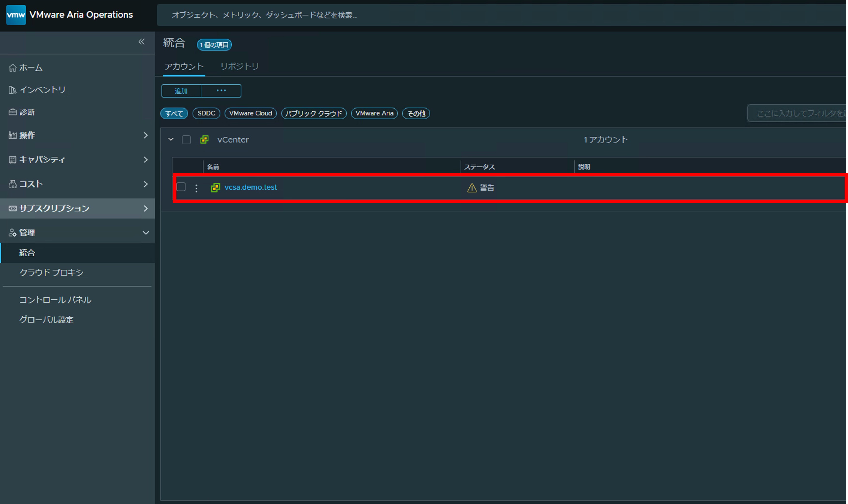Switch to the リポジトリ tab

pyautogui.click(x=239, y=66)
